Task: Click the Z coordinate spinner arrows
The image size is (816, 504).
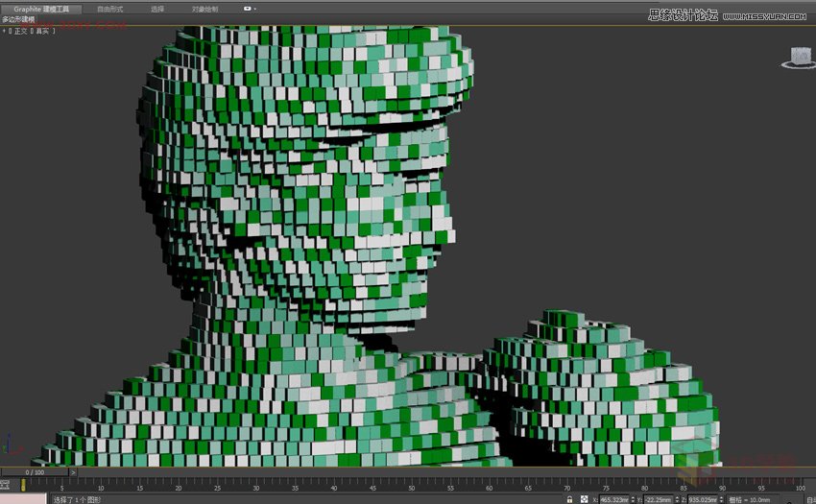Action: pyautogui.click(x=722, y=499)
